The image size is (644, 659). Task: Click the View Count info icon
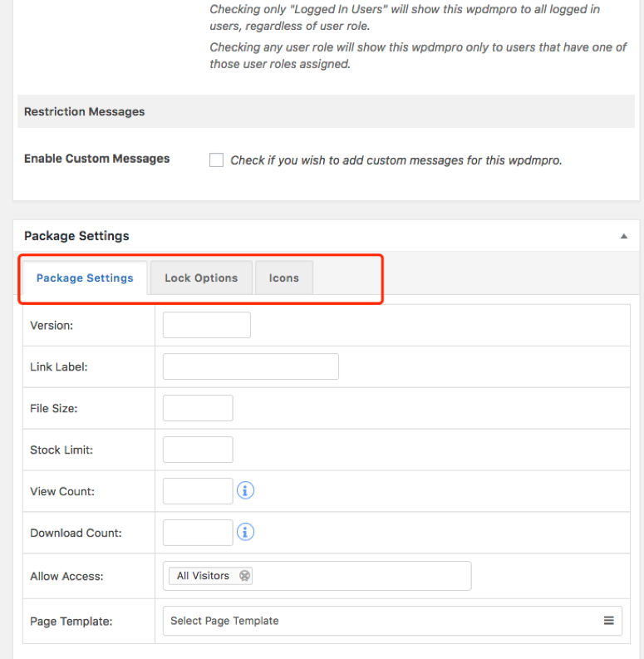tap(245, 490)
